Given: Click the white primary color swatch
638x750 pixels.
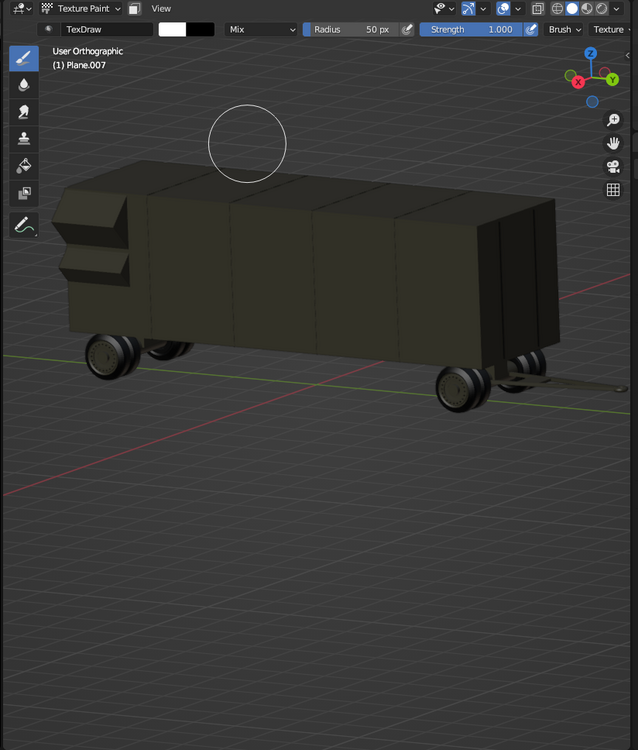Looking at the screenshot, I should 172,29.
